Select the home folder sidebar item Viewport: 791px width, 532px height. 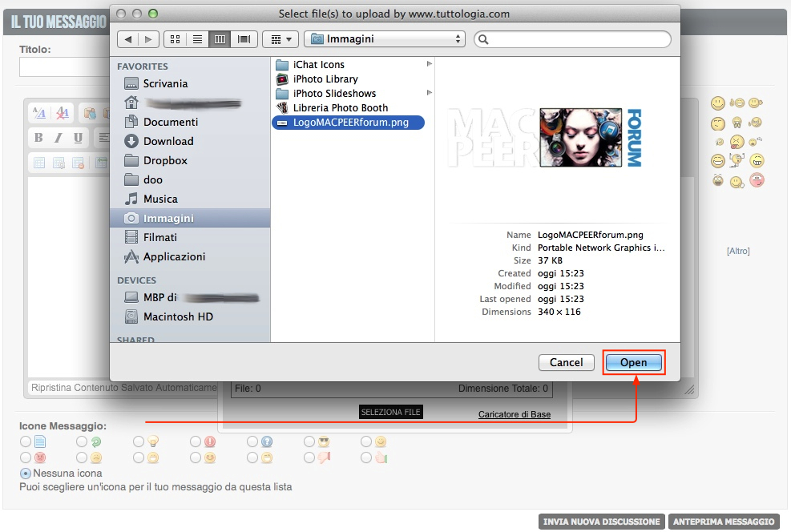[x=190, y=103]
